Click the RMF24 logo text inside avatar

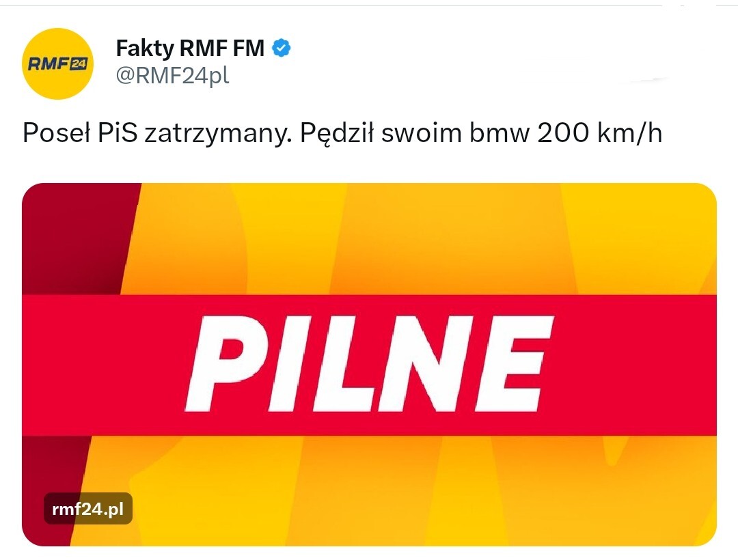point(57,64)
